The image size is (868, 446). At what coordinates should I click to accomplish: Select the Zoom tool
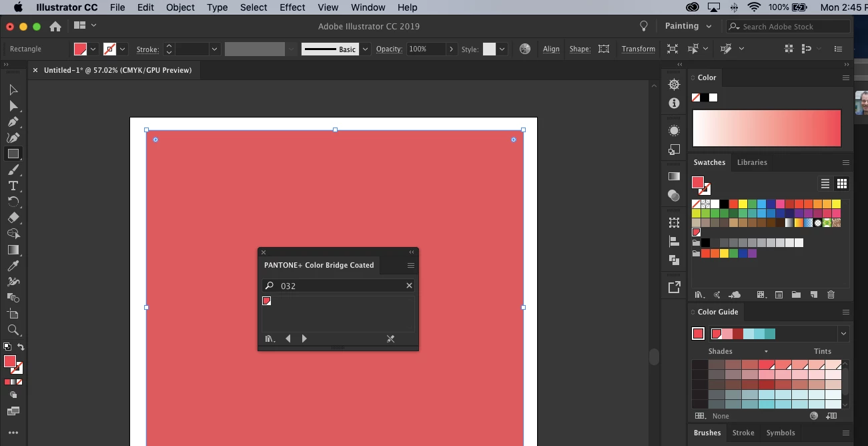(x=13, y=330)
